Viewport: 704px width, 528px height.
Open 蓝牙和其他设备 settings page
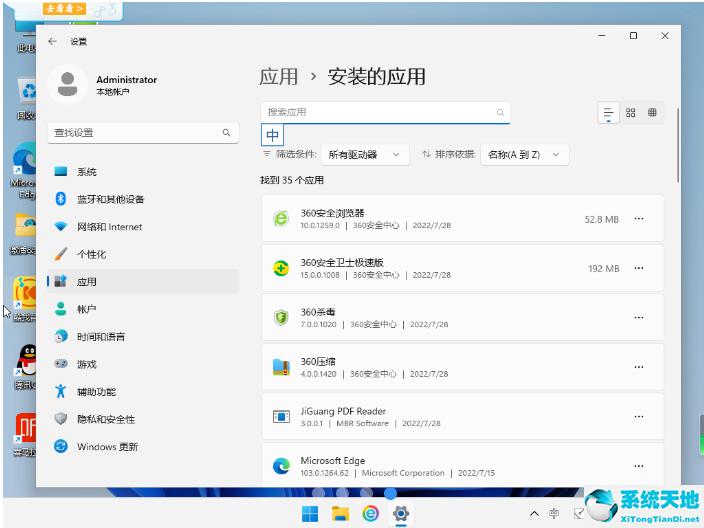click(110, 199)
